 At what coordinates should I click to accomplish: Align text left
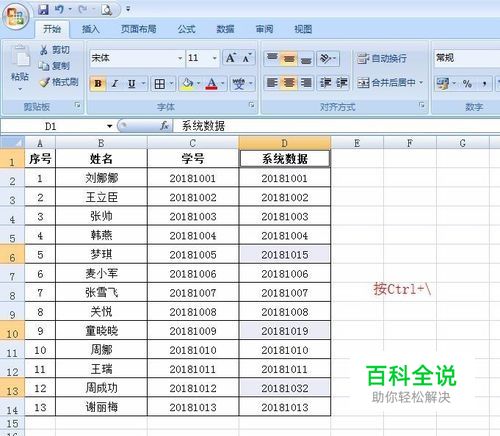[272, 83]
